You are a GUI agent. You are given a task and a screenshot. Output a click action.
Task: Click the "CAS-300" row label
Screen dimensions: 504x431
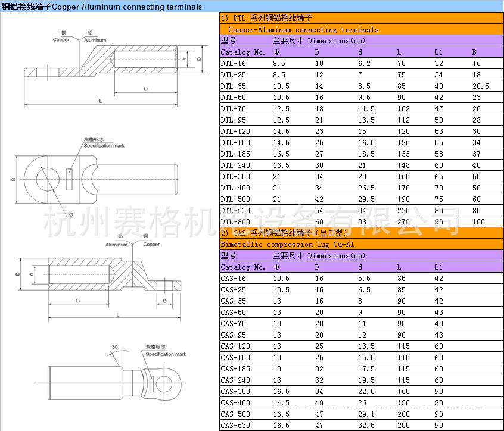(x=235, y=392)
